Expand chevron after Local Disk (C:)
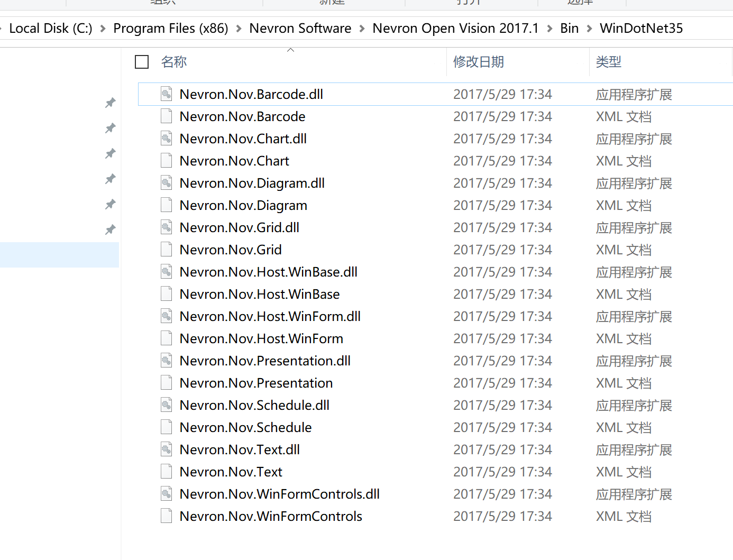Image resolution: width=733 pixels, height=560 pixels. tap(103, 29)
